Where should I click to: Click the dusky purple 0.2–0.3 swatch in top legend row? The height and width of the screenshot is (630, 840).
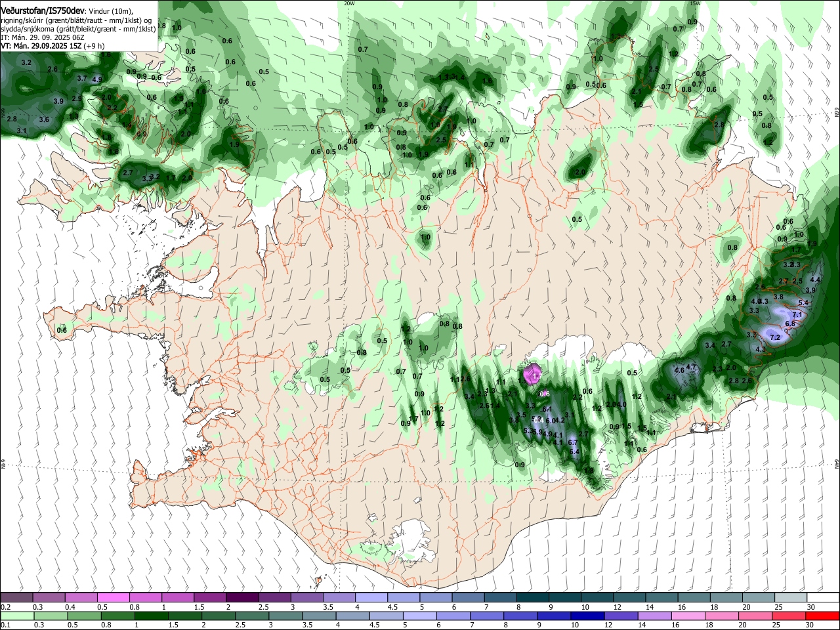(x=16, y=597)
